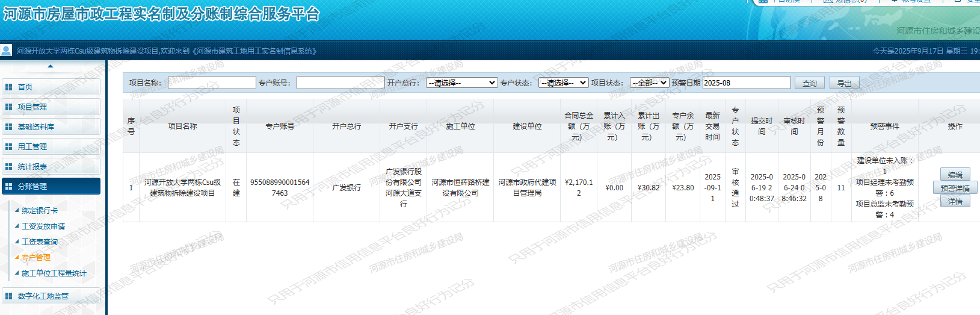Click the 导出 button

click(845, 83)
